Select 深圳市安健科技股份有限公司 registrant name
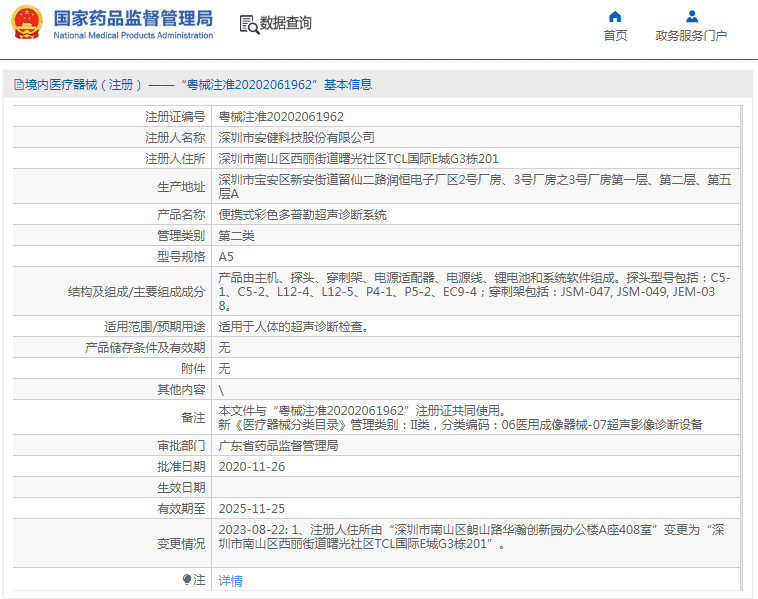 point(296,138)
